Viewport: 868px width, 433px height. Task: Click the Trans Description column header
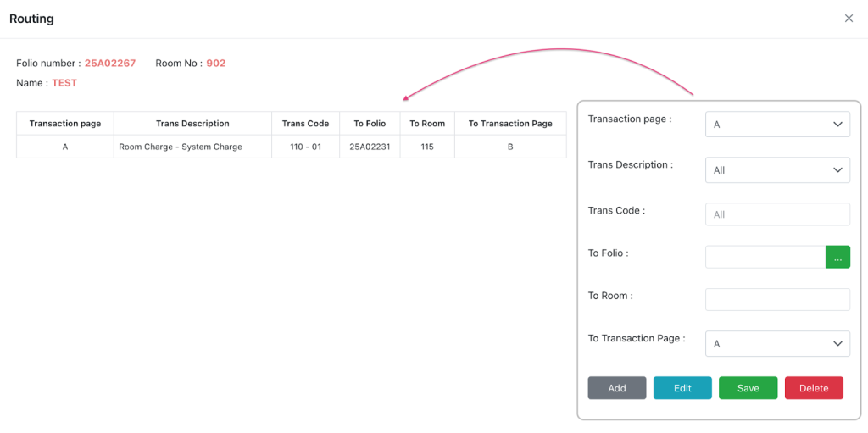tap(192, 124)
